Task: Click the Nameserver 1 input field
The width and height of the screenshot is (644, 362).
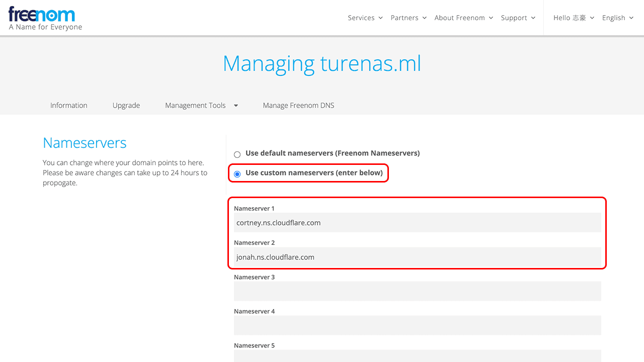Action: point(417,223)
